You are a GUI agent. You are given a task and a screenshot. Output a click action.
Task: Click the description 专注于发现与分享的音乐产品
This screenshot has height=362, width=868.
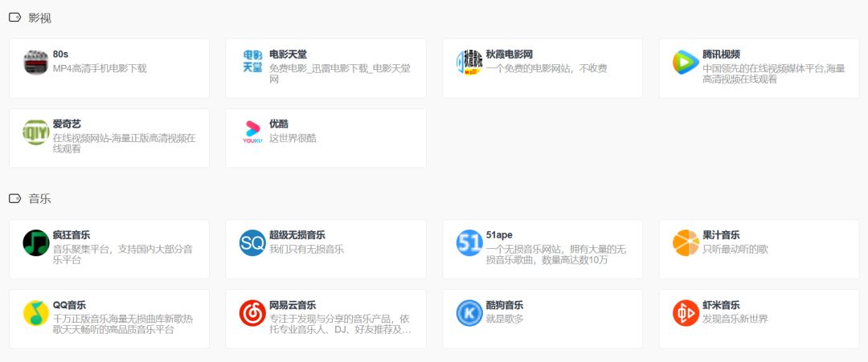coord(340,325)
